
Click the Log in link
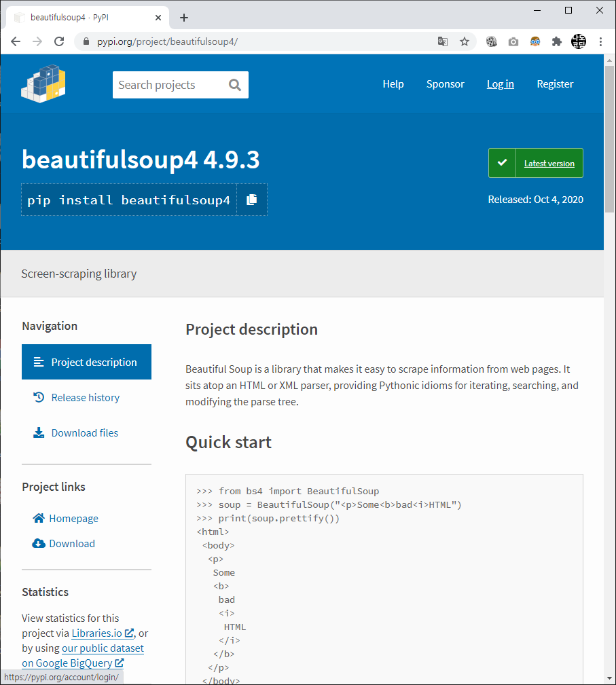[x=500, y=84]
